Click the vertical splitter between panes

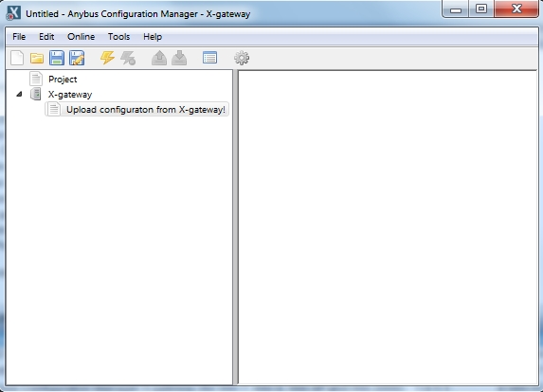click(x=235, y=227)
